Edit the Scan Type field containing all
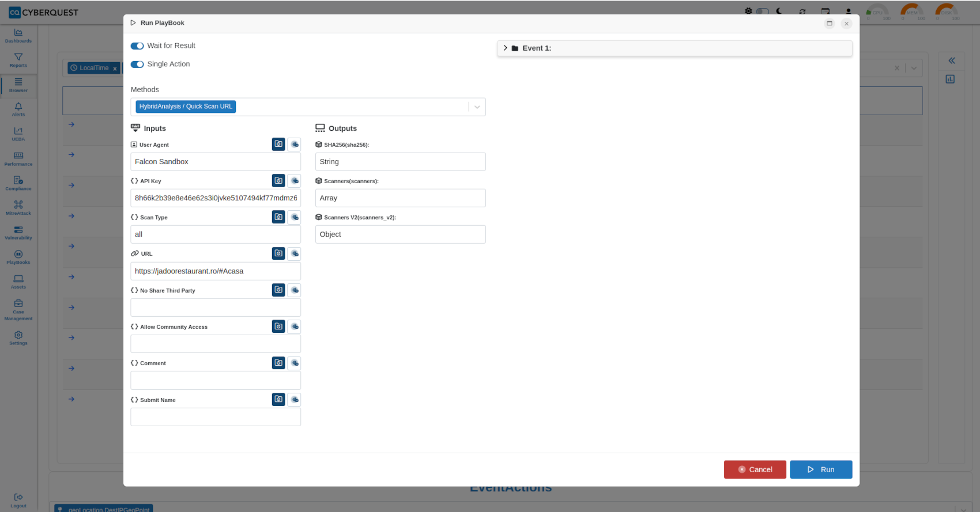Screen dimensions: 980x512 pos(216,234)
